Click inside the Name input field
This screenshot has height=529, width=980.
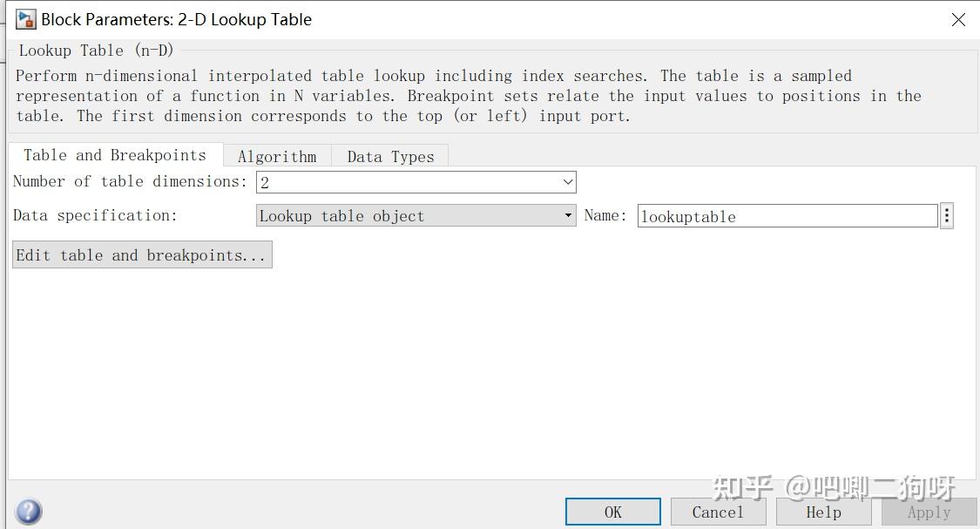[784, 215]
